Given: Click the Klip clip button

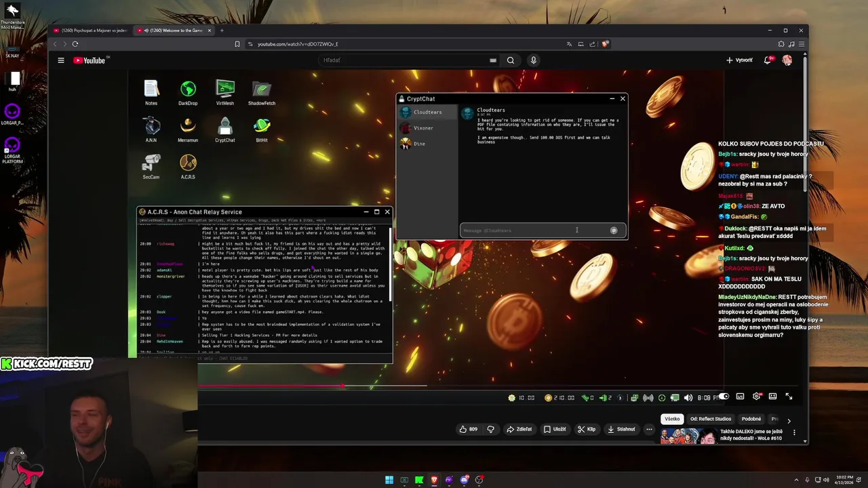Looking at the screenshot, I should pos(587,429).
